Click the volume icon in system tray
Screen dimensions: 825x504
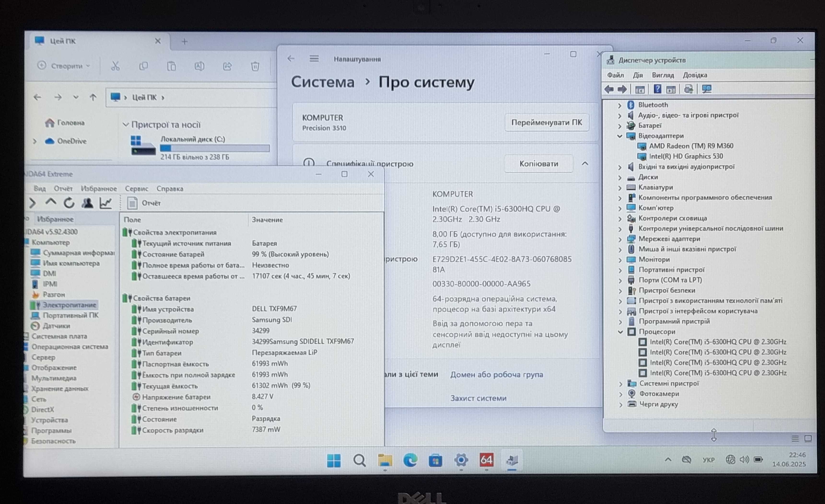coord(744,459)
